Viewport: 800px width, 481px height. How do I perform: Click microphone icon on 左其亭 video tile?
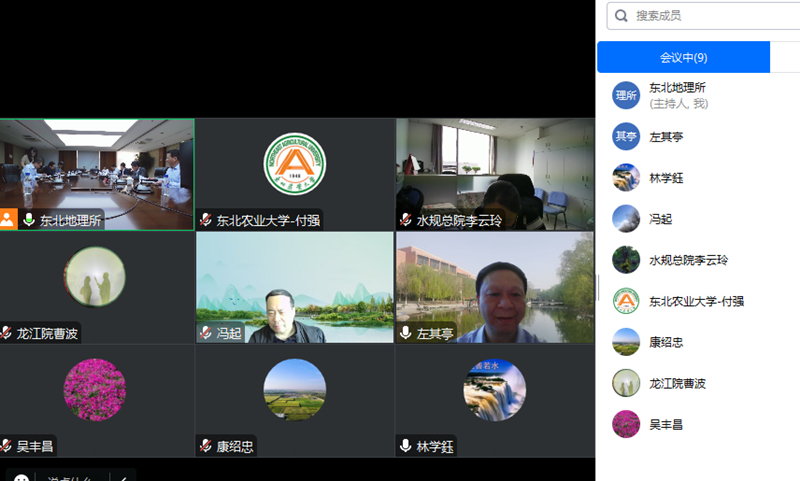click(x=406, y=333)
